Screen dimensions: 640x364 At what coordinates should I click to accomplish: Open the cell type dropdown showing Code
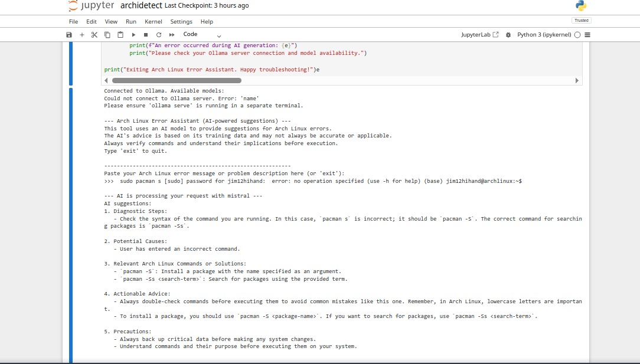click(x=202, y=35)
